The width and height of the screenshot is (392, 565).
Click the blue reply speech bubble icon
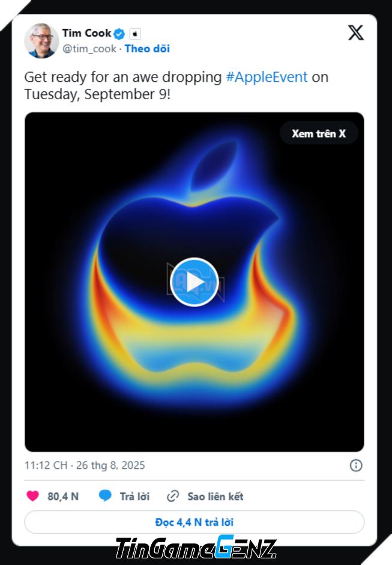click(x=105, y=496)
